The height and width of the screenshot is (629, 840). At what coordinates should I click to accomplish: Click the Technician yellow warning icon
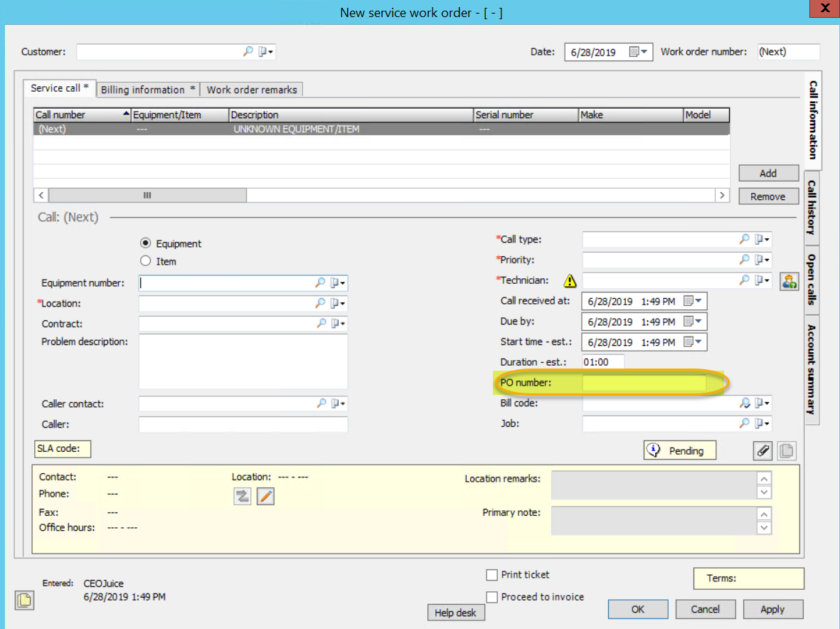pos(570,280)
